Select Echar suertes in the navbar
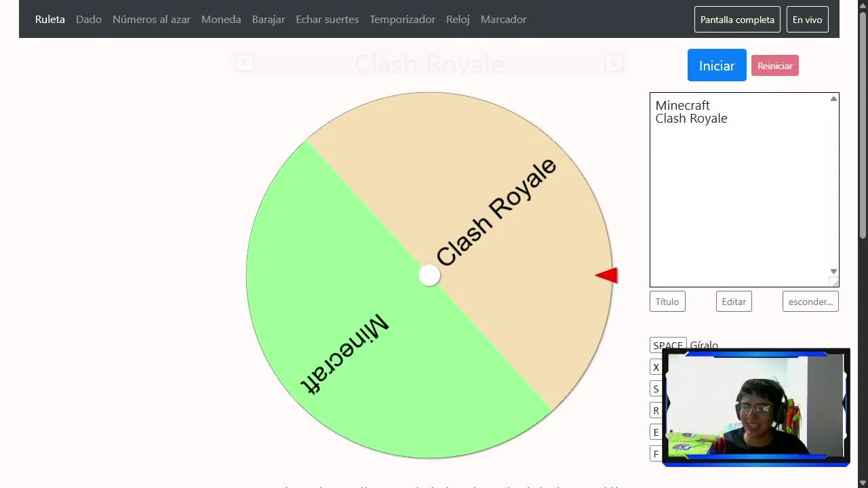The height and width of the screenshot is (488, 868). pyautogui.click(x=328, y=20)
